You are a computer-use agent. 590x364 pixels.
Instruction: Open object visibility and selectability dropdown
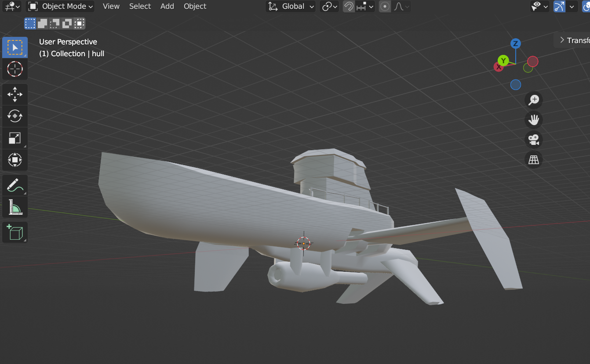pyautogui.click(x=540, y=7)
